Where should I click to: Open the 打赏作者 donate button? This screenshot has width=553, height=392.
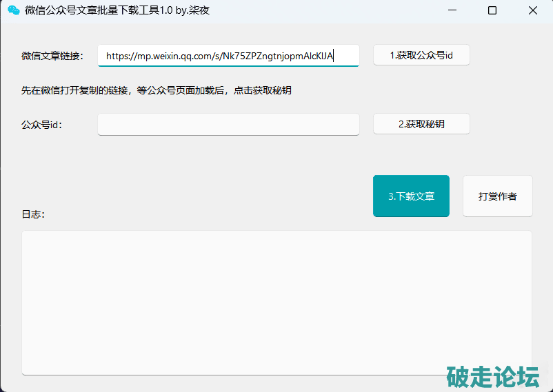click(x=497, y=196)
